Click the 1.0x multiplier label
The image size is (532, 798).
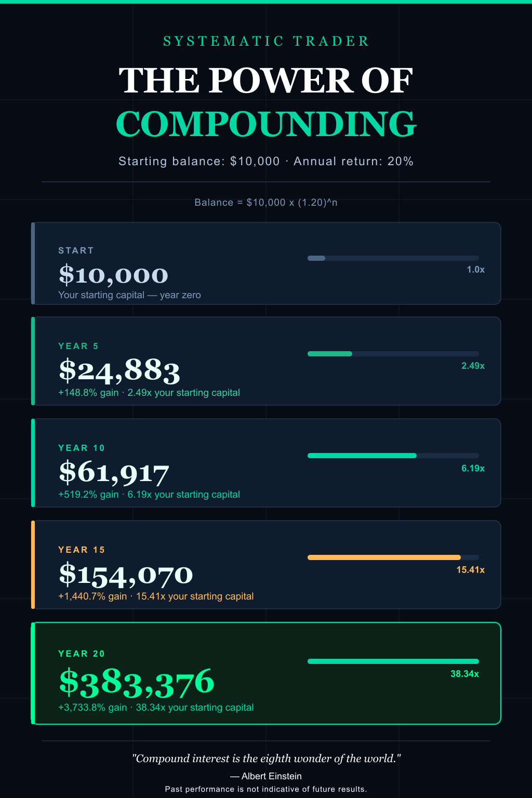pyautogui.click(x=475, y=270)
